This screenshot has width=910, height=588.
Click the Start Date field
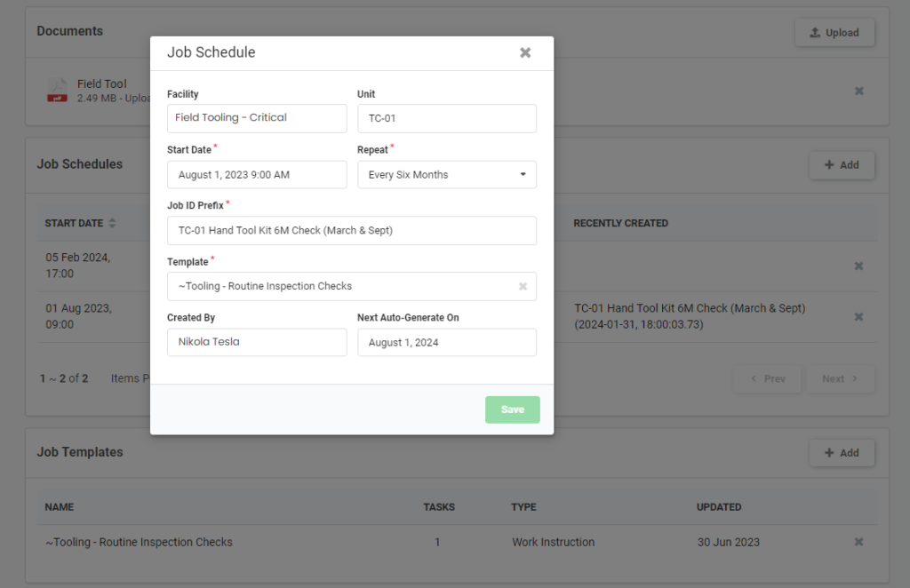(x=257, y=175)
